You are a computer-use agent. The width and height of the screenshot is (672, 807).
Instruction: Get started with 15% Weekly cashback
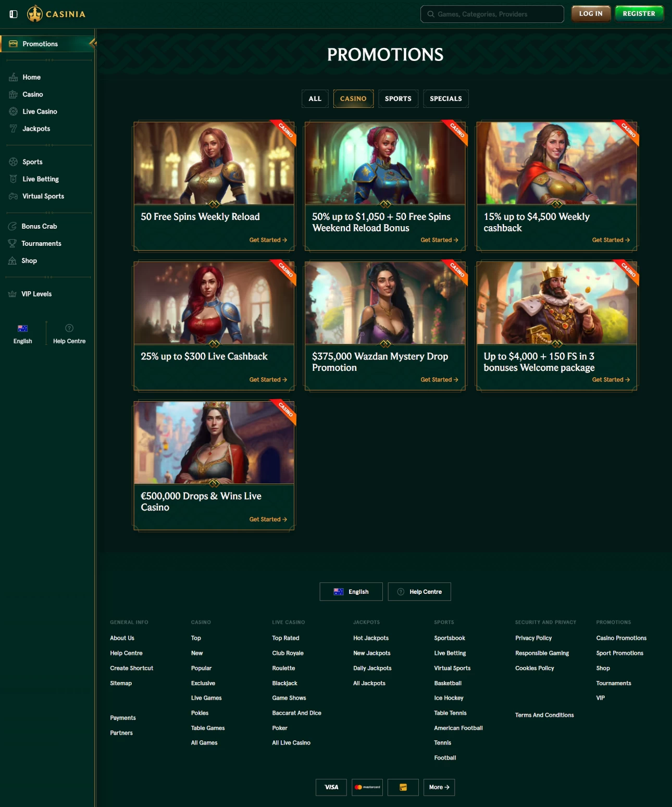coord(611,240)
